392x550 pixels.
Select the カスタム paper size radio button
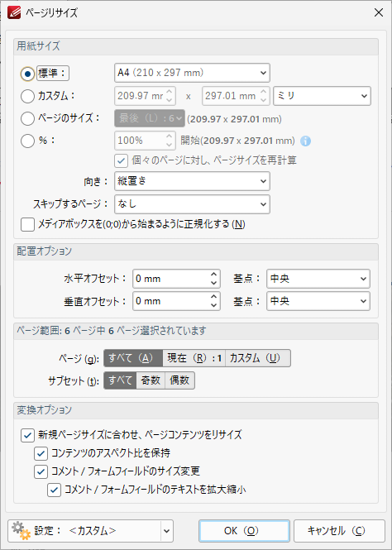tap(27, 96)
